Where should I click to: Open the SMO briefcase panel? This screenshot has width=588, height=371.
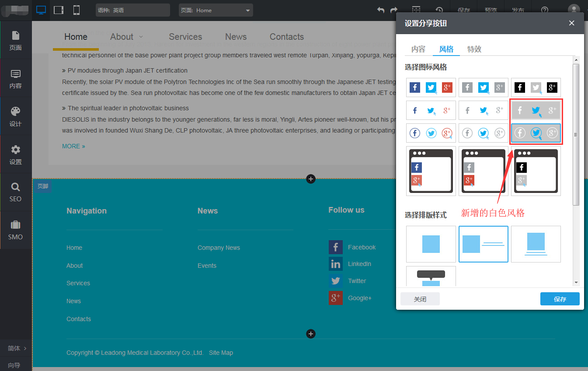15,230
